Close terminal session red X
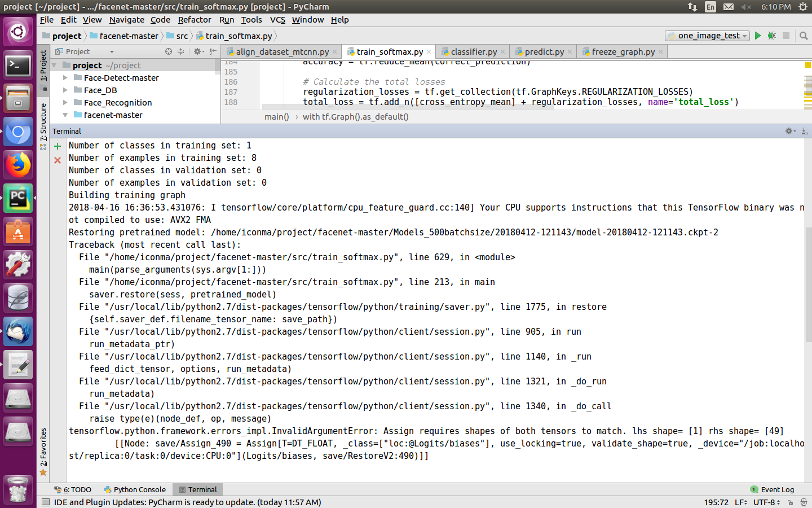Image resolution: width=812 pixels, height=508 pixels. pyautogui.click(x=58, y=160)
